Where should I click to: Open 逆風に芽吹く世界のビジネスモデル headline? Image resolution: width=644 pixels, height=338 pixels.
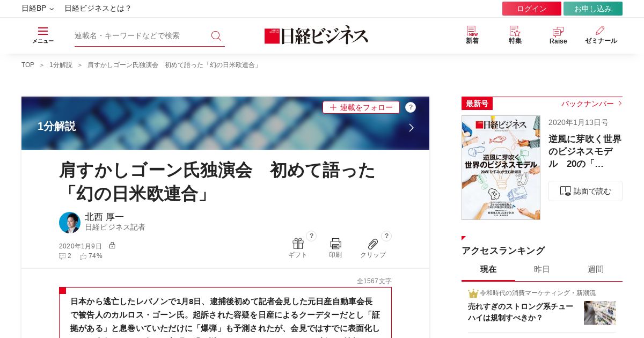tap(585, 151)
